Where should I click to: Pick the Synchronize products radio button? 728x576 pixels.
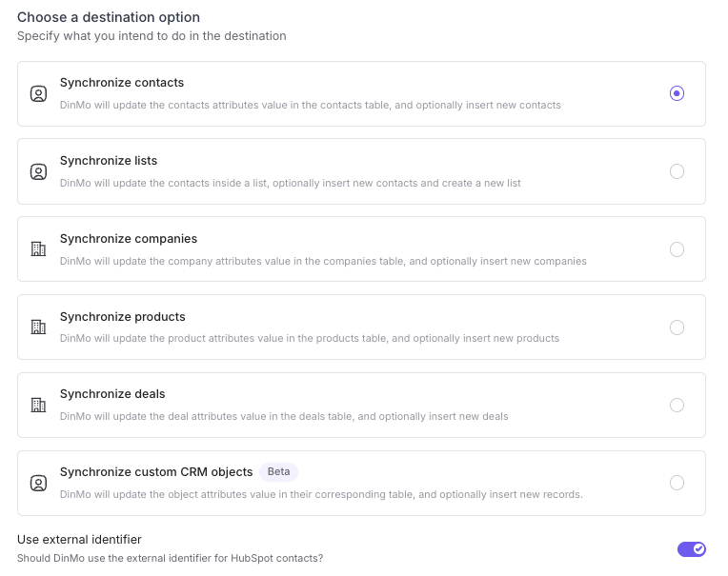pos(677,328)
